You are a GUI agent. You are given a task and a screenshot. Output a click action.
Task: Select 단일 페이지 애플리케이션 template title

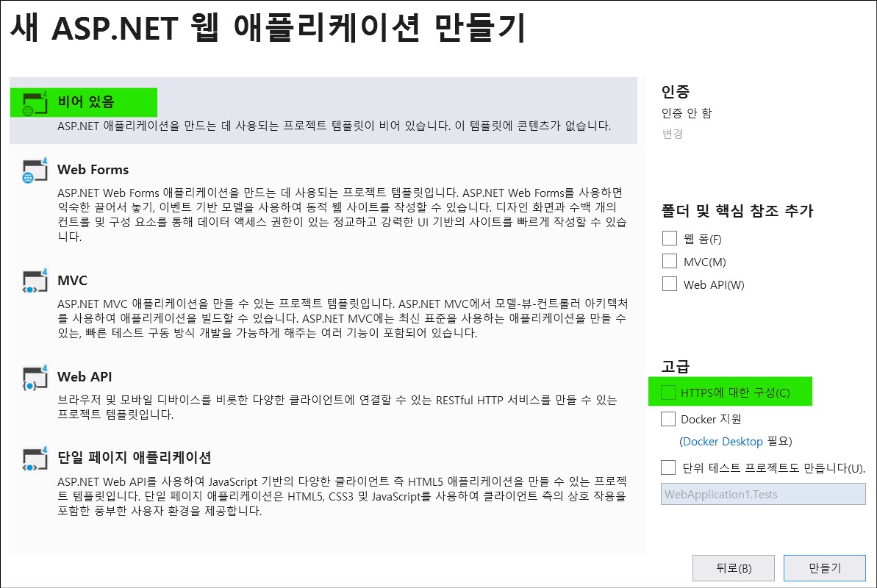pyautogui.click(x=135, y=458)
